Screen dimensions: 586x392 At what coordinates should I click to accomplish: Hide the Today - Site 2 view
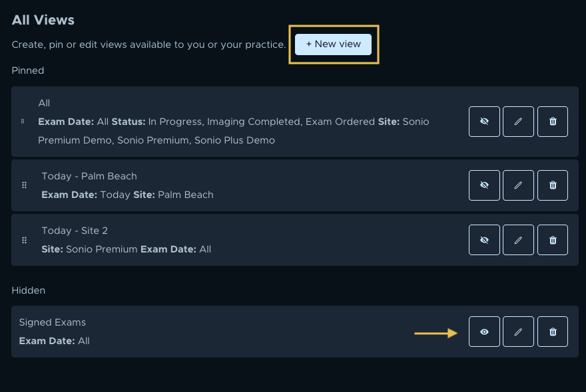pos(484,240)
